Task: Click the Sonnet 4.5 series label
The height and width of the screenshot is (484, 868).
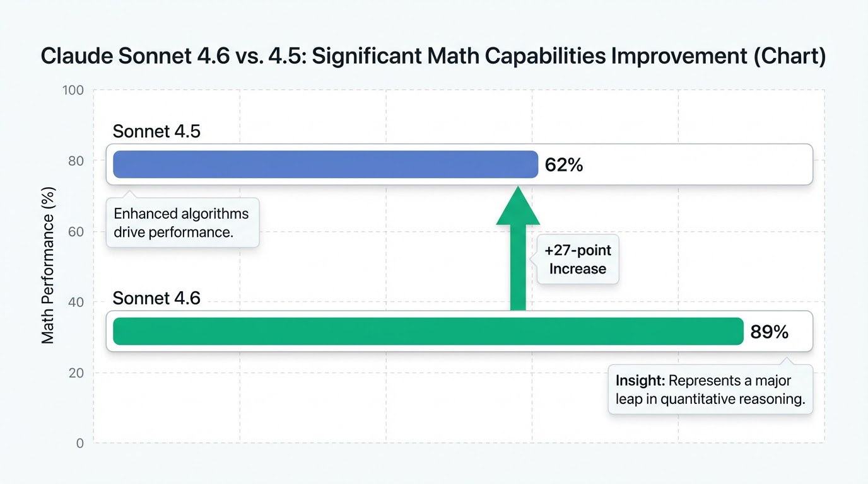Action: [x=156, y=131]
